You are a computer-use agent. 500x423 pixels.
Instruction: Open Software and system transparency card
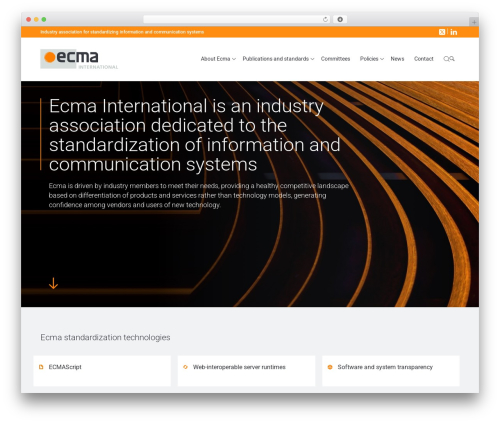[x=391, y=371]
